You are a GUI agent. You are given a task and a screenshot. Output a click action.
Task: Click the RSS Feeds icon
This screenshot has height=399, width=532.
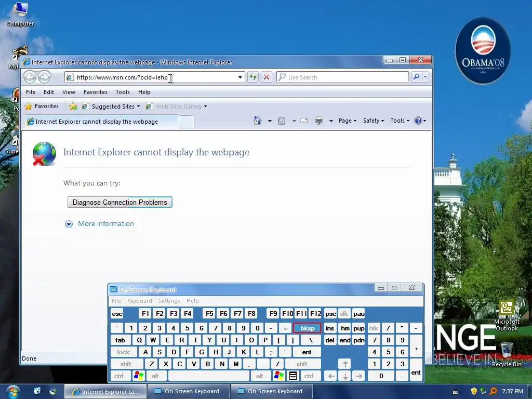click(282, 121)
